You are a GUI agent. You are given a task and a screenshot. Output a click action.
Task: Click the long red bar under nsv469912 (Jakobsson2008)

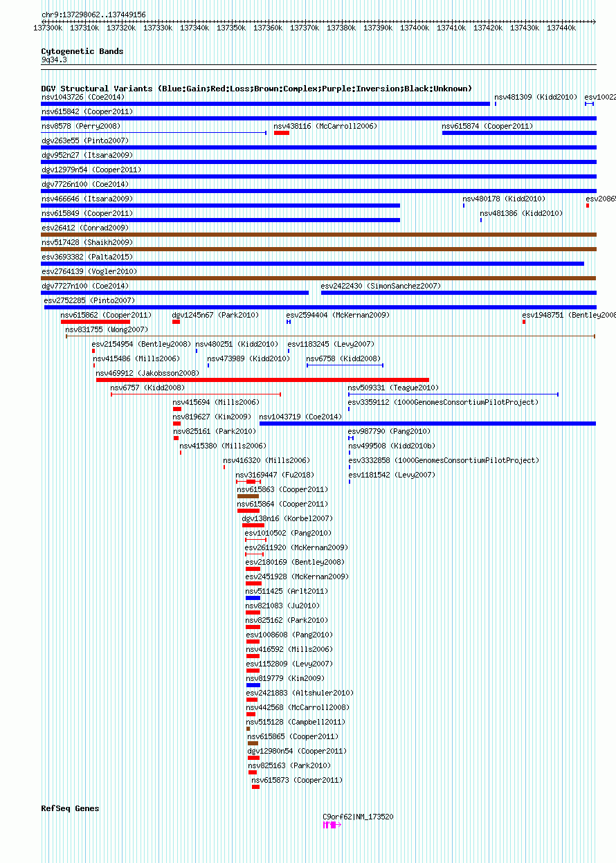[x=262, y=380]
